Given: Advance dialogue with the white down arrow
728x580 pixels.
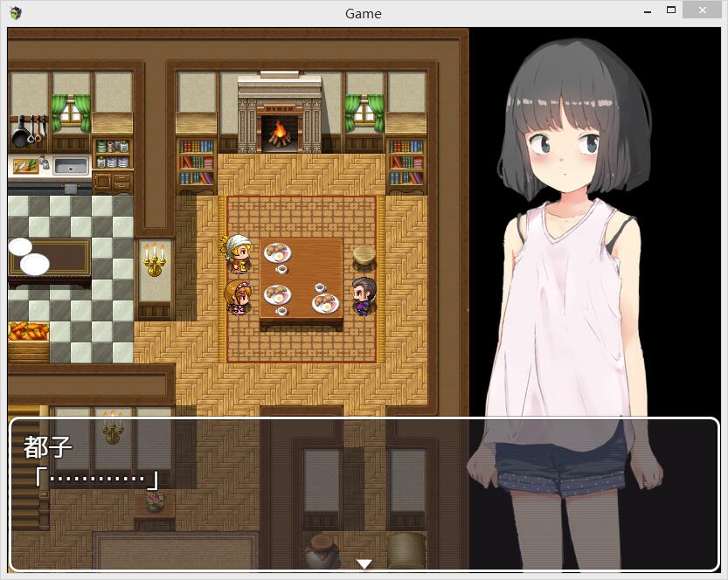Looking at the screenshot, I should coord(364,564).
